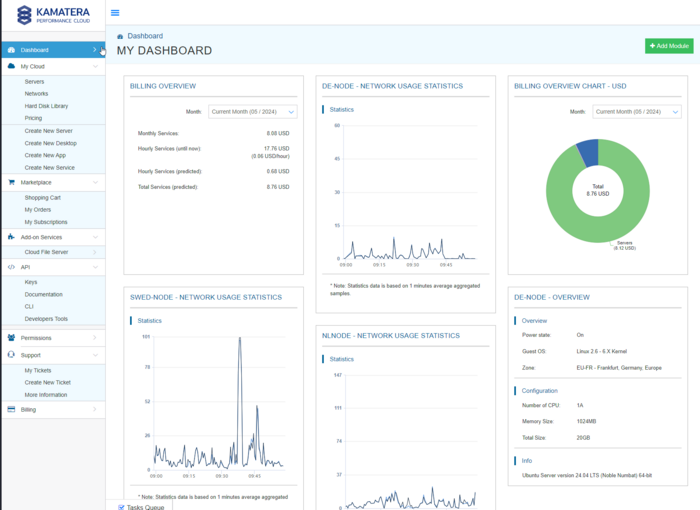Click the Dashboard breadcrumb link

pos(144,36)
